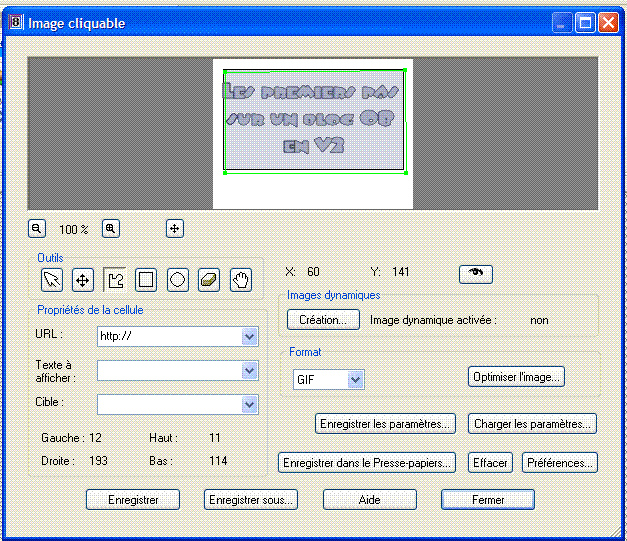Select the arrow pointer selection tool
The width and height of the screenshot is (627, 541).
pos(52,280)
